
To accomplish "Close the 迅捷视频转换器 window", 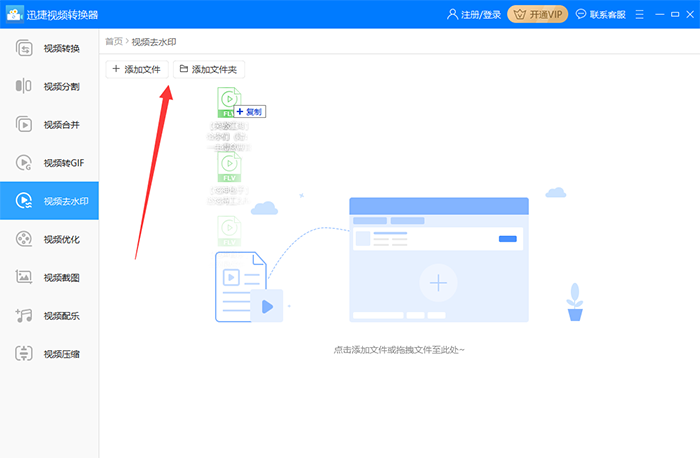I will [690, 15].
